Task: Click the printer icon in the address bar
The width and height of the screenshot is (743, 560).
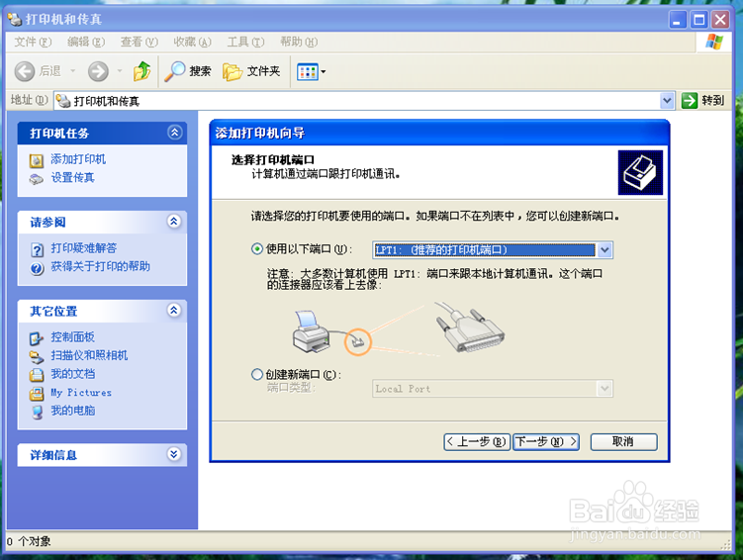Action: [63, 101]
